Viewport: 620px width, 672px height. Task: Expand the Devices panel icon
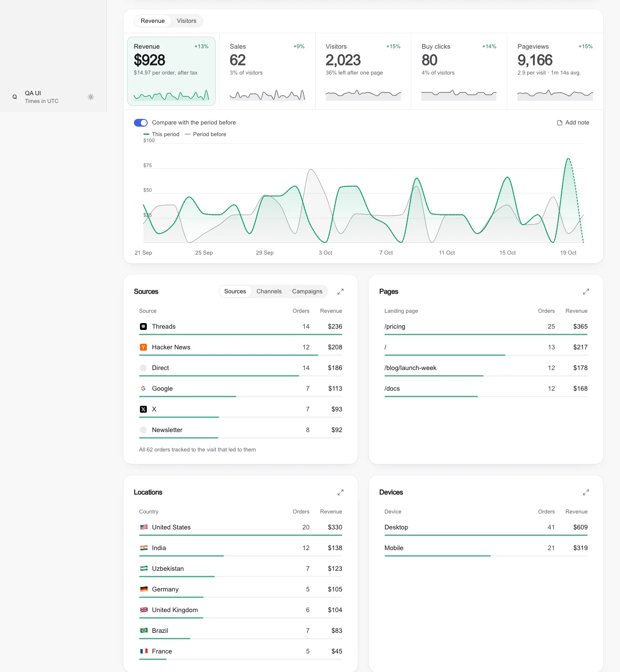click(586, 492)
